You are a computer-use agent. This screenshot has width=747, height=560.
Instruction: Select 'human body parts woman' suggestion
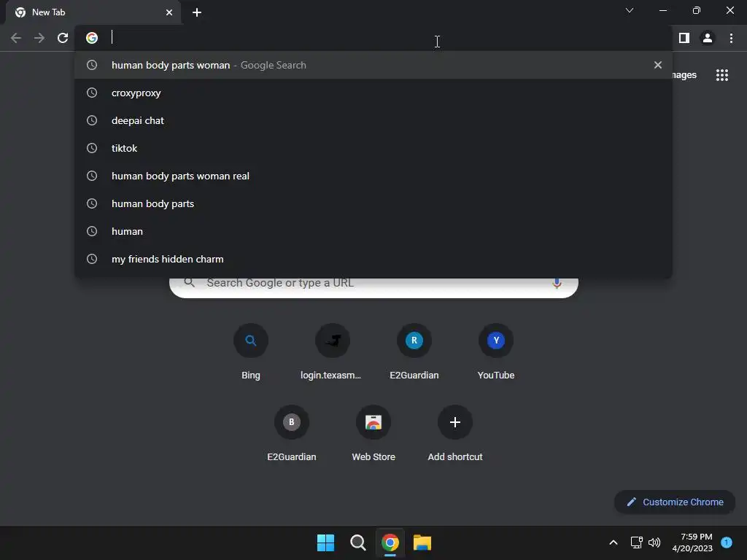(x=373, y=65)
